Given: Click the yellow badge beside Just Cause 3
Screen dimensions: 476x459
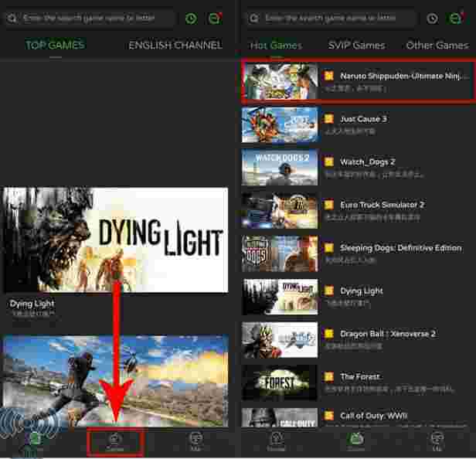Looking at the screenshot, I should pos(328,119).
